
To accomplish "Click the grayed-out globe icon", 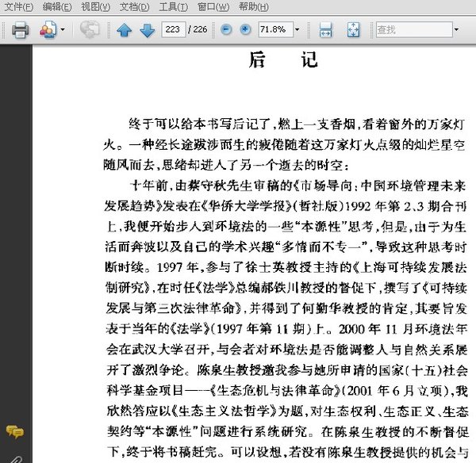I will [89, 30].
